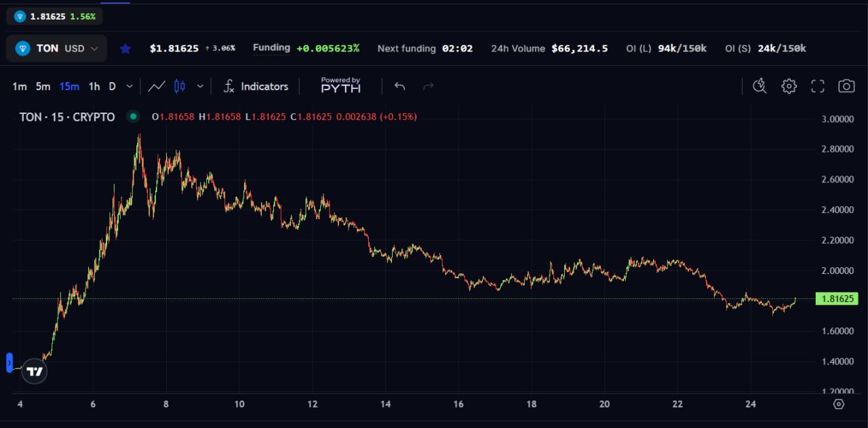Expand more timeframe options chevron
The width and height of the screenshot is (868, 428).
(130, 86)
